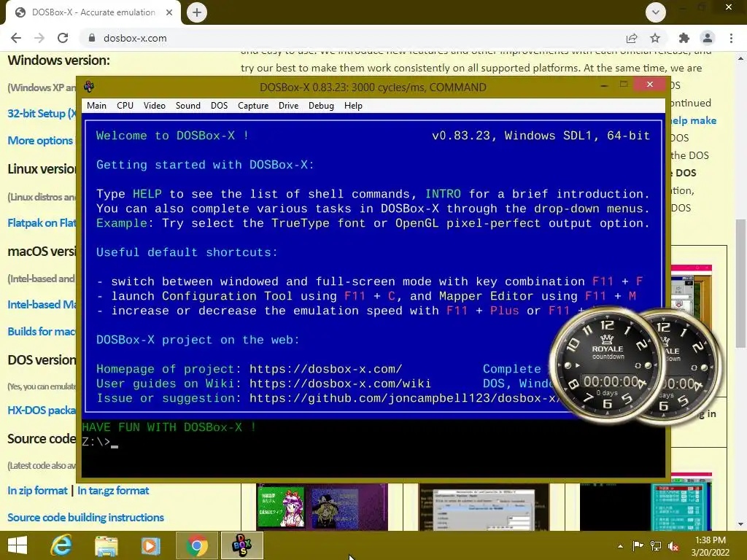Open network tray icon
747x560 pixels.
tap(656, 546)
